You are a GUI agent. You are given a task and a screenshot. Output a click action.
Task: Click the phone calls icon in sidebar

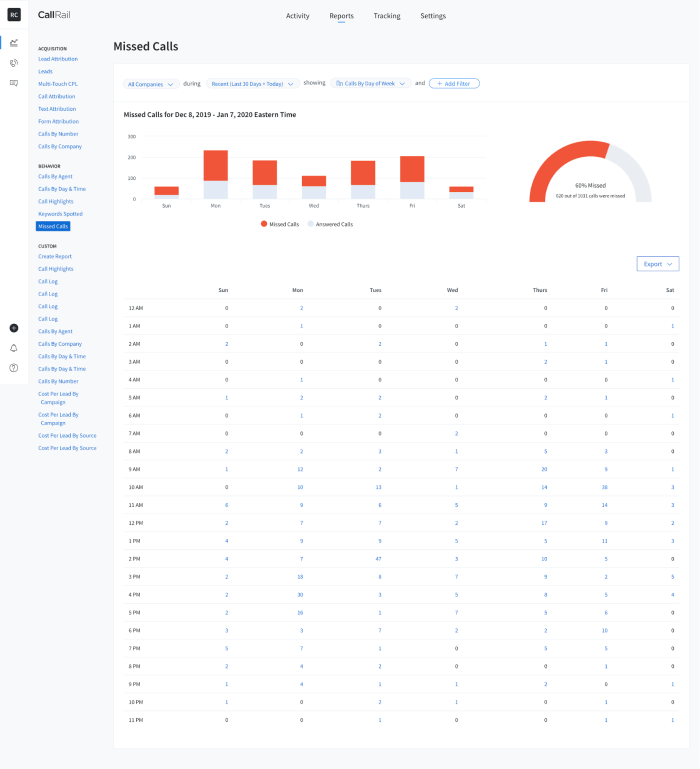(x=14, y=63)
